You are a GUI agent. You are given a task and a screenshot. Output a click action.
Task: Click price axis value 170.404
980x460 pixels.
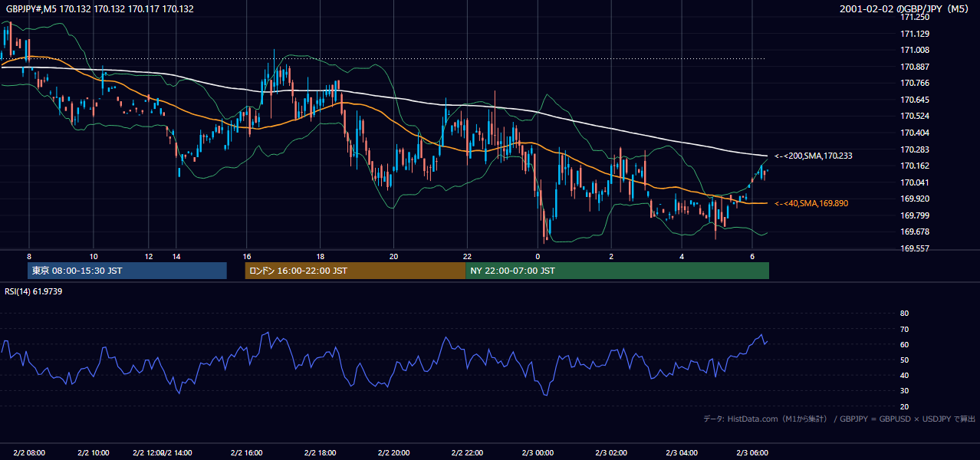coord(915,133)
